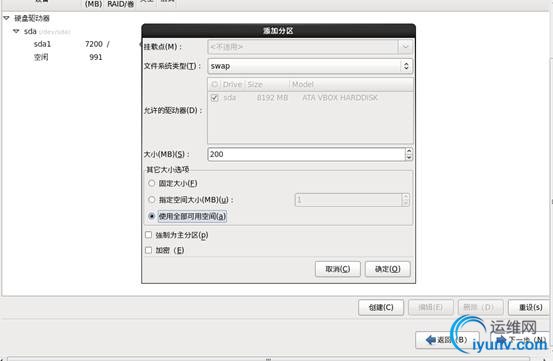Click the specified-space field showing 1
The height and width of the screenshot is (361, 553).
[348, 200]
